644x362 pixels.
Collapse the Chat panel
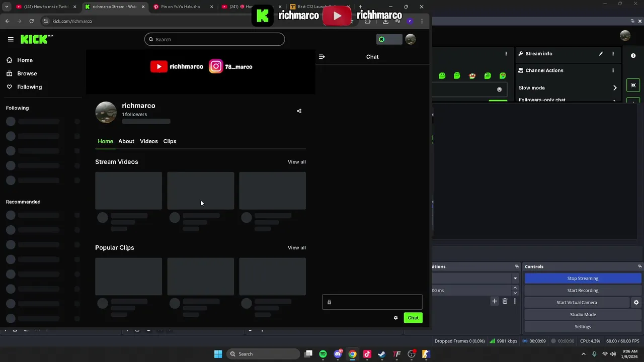pyautogui.click(x=322, y=57)
